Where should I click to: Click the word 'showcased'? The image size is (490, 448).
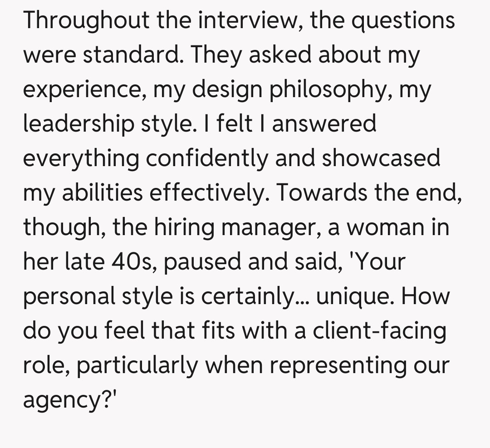[381, 158]
